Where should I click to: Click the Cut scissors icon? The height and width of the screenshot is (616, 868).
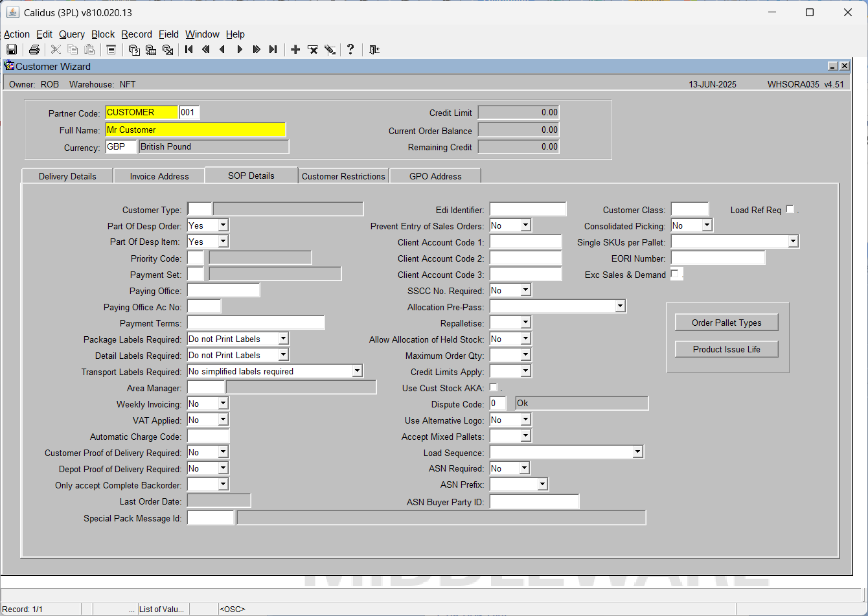click(56, 50)
